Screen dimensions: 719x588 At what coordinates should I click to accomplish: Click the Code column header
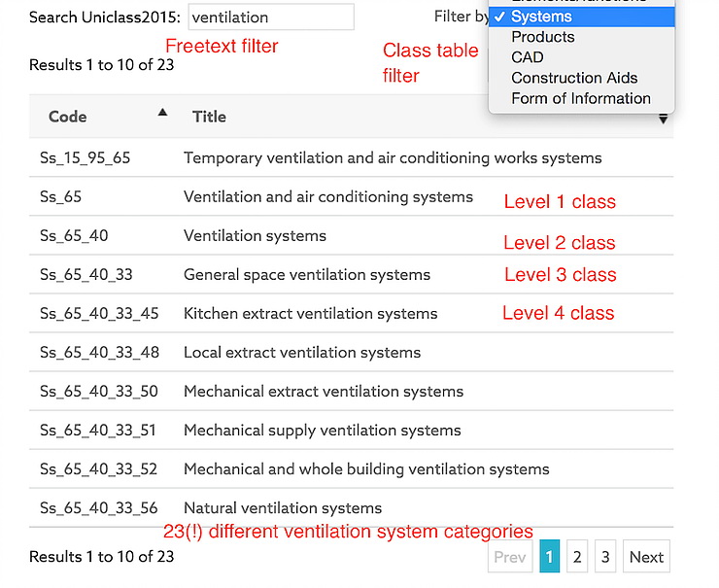point(68,117)
